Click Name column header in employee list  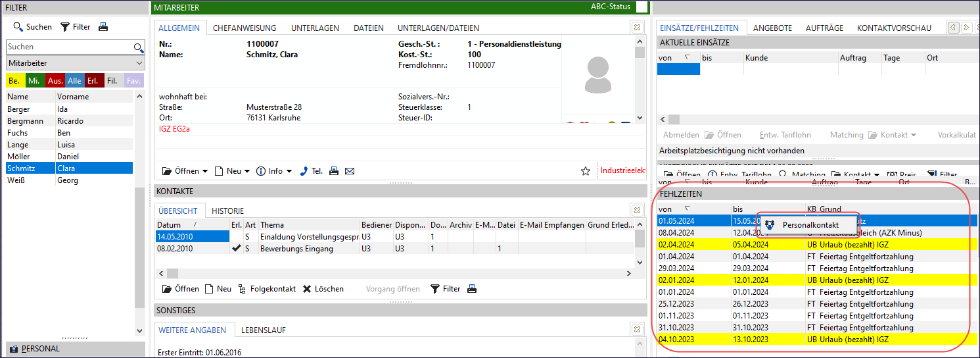click(x=30, y=97)
